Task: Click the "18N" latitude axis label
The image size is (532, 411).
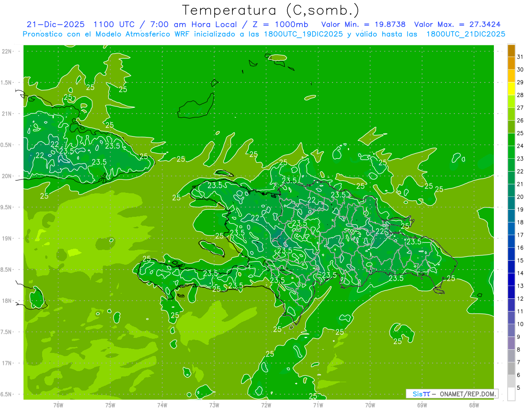Action: pyautogui.click(x=7, y=301)
